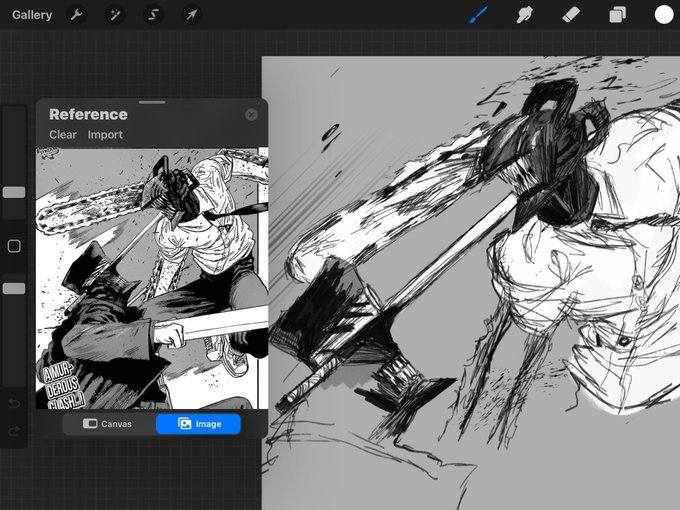Tap the Reference panel drag handle

(152, 102)
